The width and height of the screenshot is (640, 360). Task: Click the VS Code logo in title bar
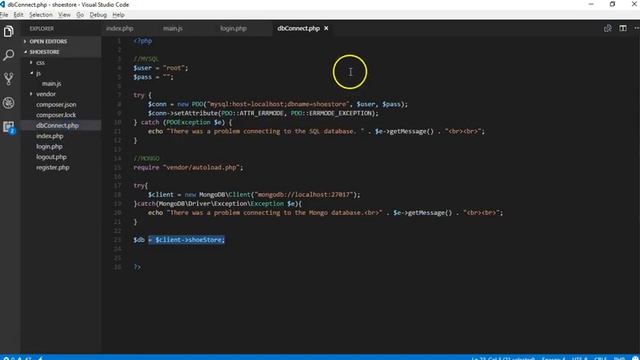(3, 4)
